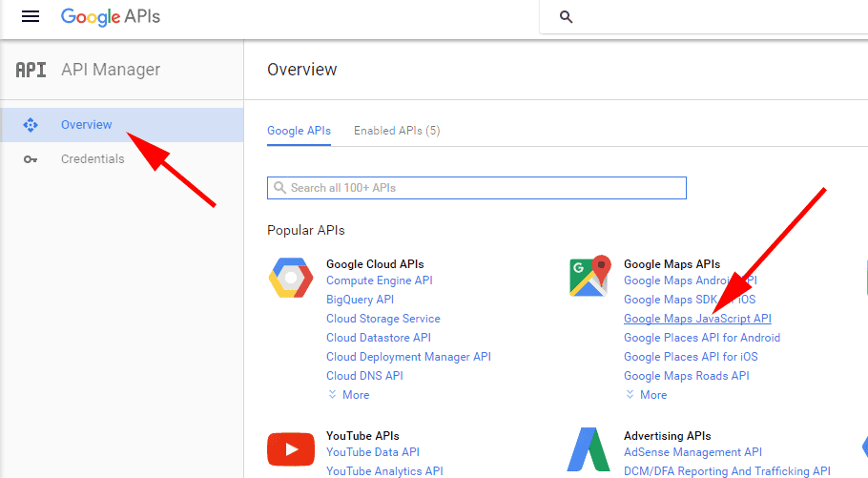Expand More under Google Cloud APIs

click(348, 395)
